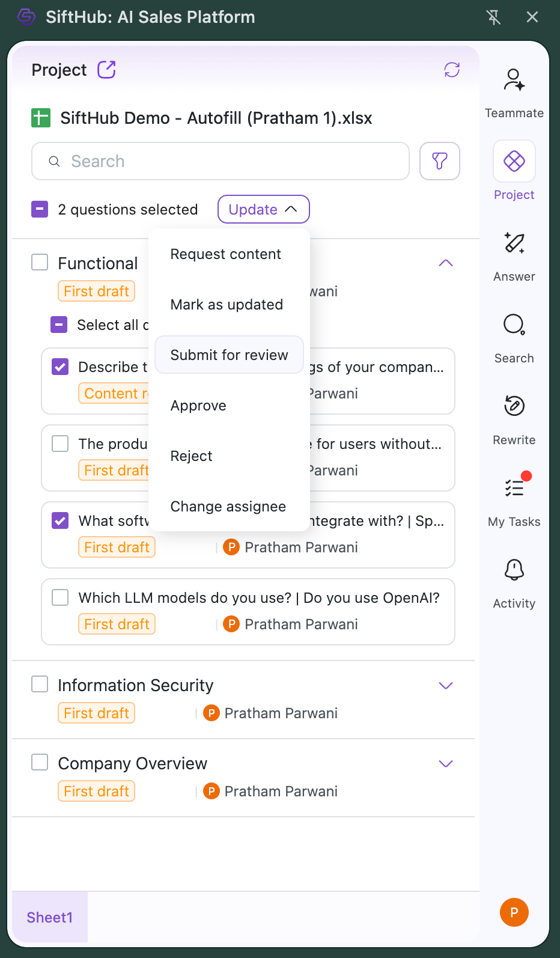Open project in external link icon
Viewport: 560px width, 958px height.
click(106, 70)
